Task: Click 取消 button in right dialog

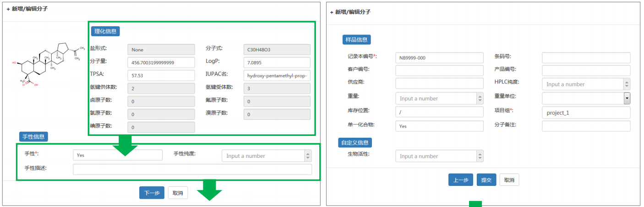Action: tap(509, 180)
